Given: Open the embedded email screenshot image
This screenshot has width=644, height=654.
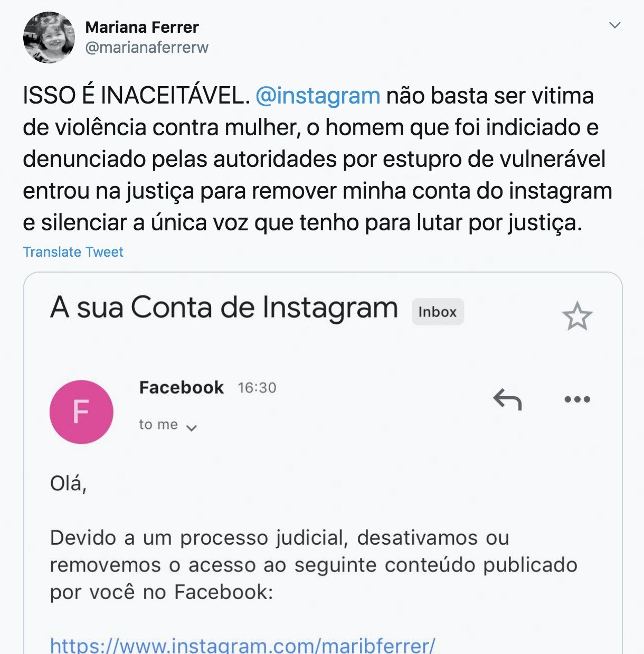Looking at the screenshot, I should (x=323, y=463).
